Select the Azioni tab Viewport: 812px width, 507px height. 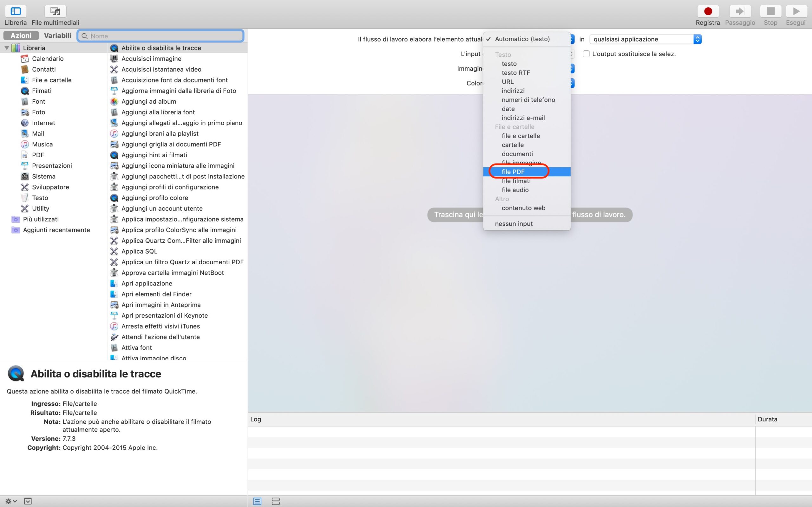(x=21, y=35)
